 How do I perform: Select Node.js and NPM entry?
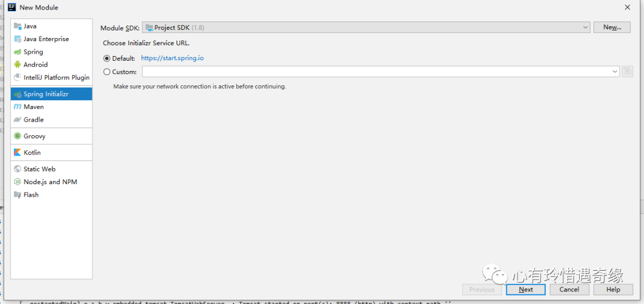[51, 182]
